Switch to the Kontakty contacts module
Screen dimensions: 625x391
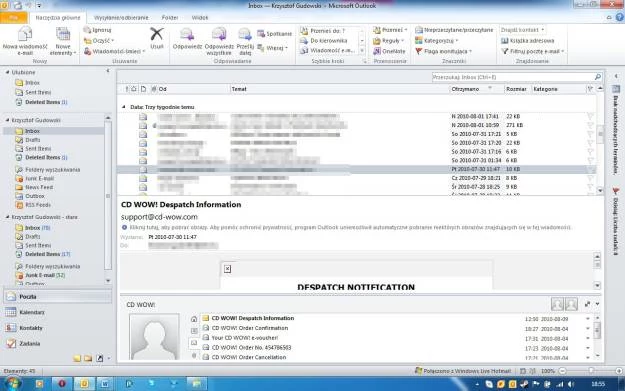pos(57,328)
